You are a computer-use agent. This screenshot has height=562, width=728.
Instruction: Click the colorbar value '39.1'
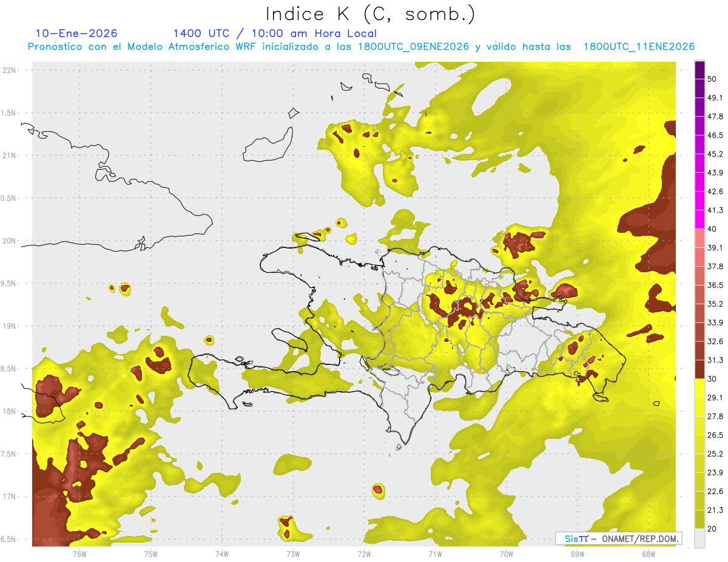point(715,248)
